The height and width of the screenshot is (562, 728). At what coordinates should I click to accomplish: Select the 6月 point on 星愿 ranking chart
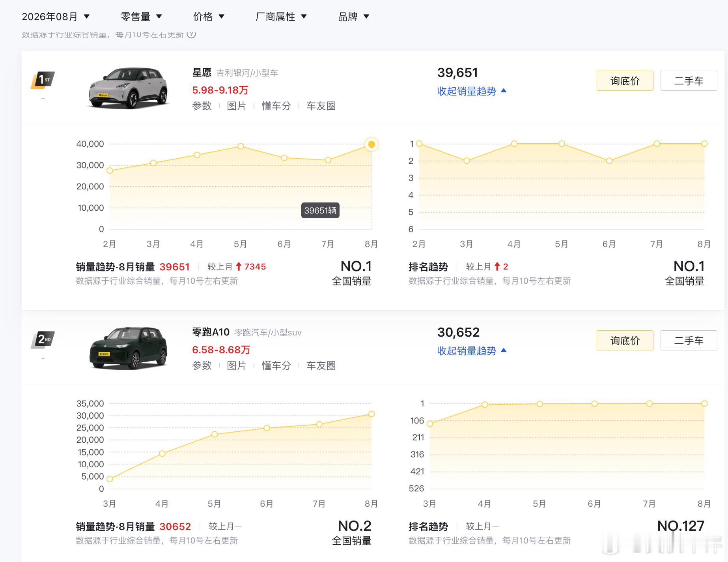(609, 161)
